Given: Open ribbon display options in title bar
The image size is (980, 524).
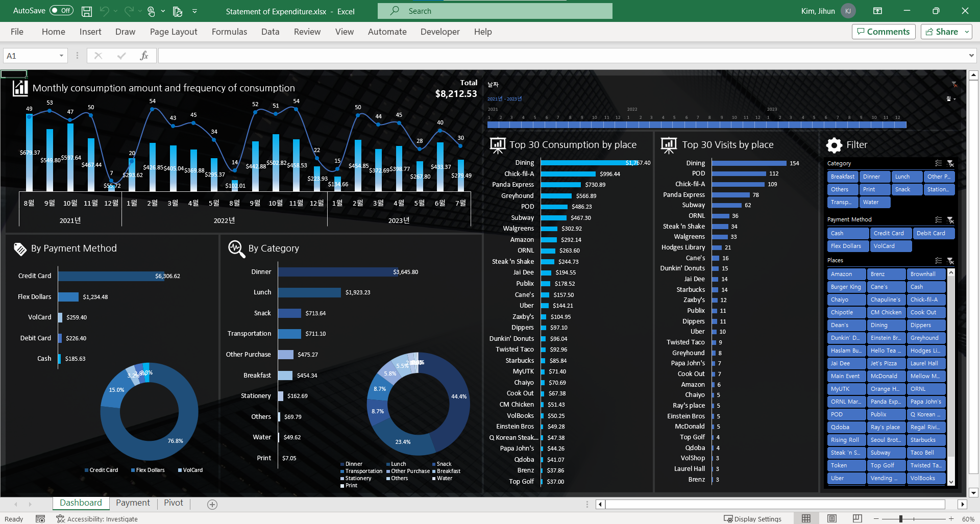Looking at the screenshot, I should point(877,11).
